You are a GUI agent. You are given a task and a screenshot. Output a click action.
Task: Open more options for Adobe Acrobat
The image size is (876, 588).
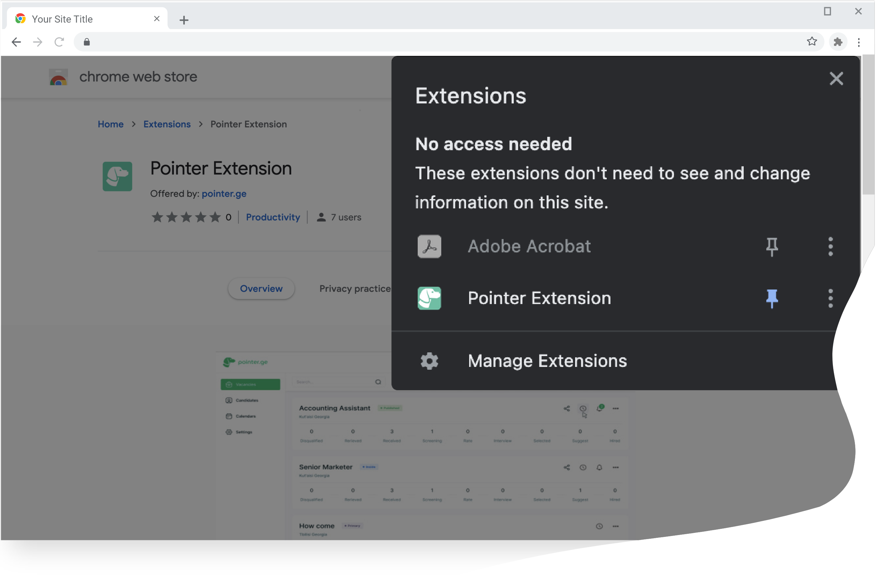tap(831, 247)
